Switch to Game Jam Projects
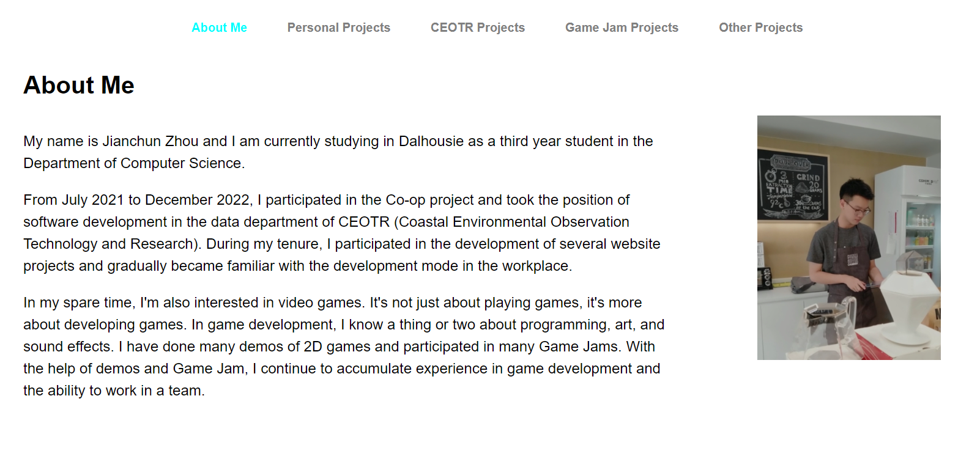This screenshot has width=980, height=459. [622, 28]
